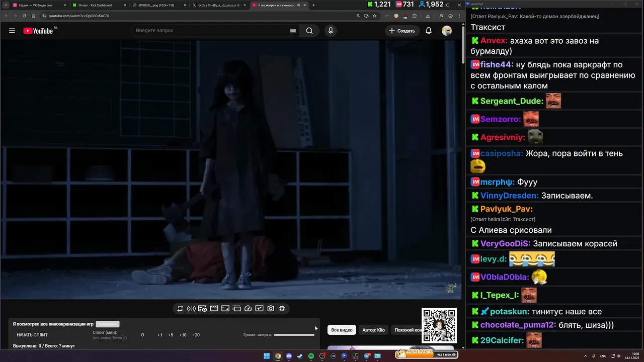Click username VinnyDresden in chat
Screen dimensions: 644x362
click(510, 196)
